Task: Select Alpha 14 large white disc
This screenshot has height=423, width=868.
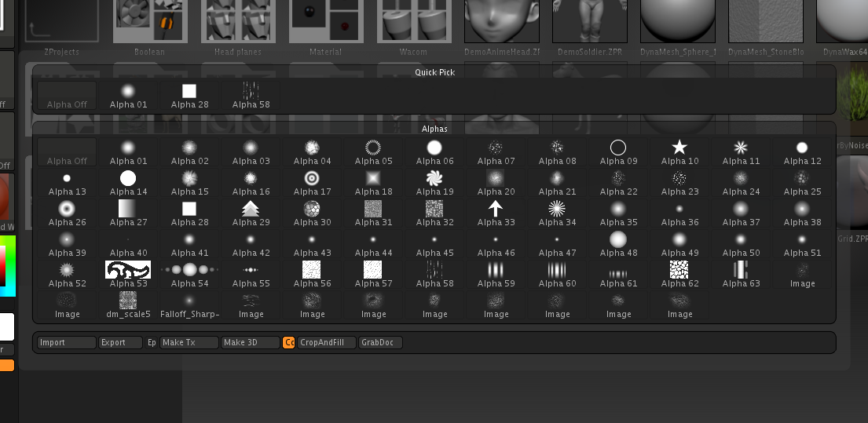Action: 128,183
